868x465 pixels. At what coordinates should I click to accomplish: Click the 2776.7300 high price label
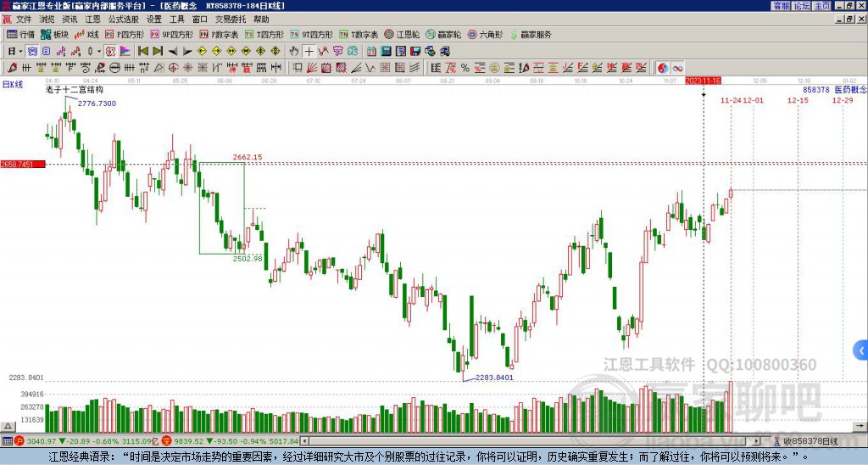97,104
